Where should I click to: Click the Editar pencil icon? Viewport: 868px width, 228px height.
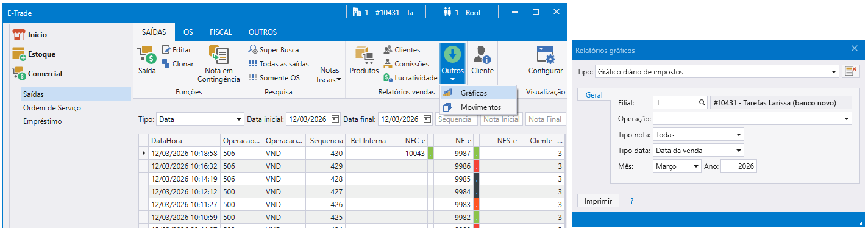pos(166,50)
